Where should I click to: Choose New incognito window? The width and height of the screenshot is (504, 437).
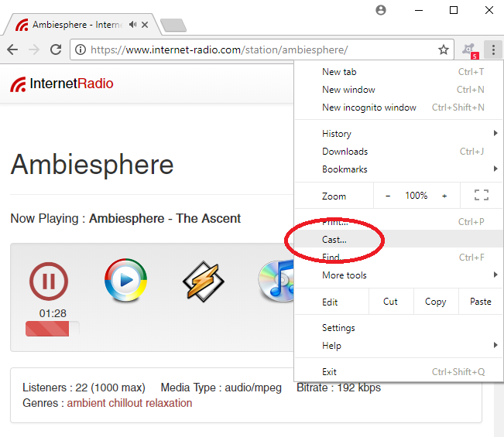(369, 108)
